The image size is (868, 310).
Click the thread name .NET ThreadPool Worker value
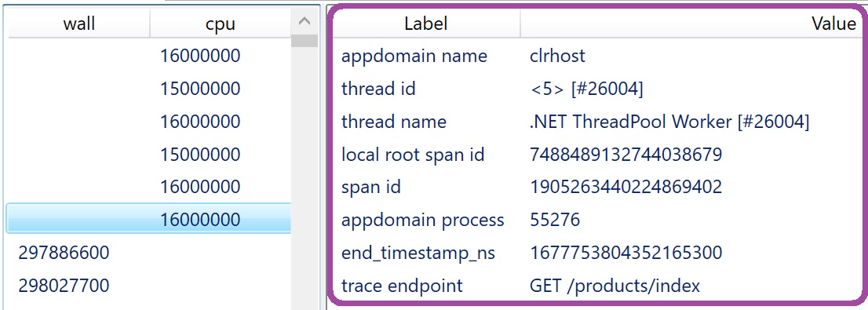pyautogui.click(x=669, y=122)
